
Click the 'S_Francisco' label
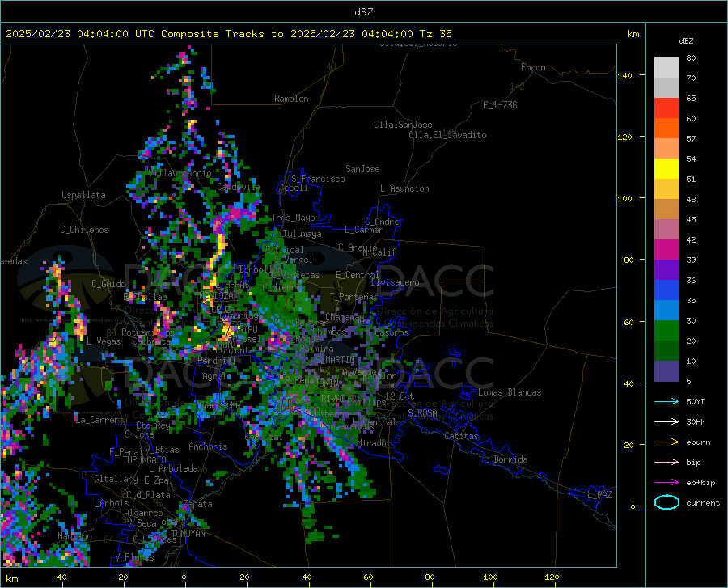318,179
